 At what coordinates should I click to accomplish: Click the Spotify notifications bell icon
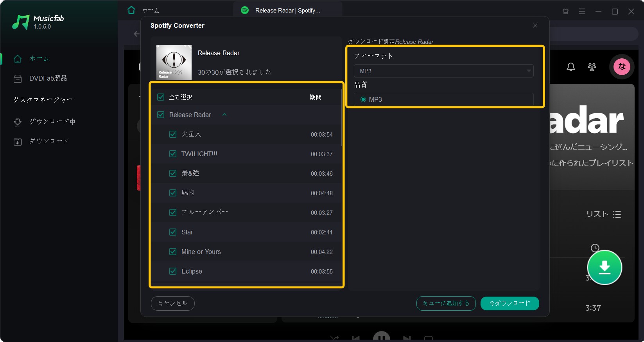coord(571,67)
